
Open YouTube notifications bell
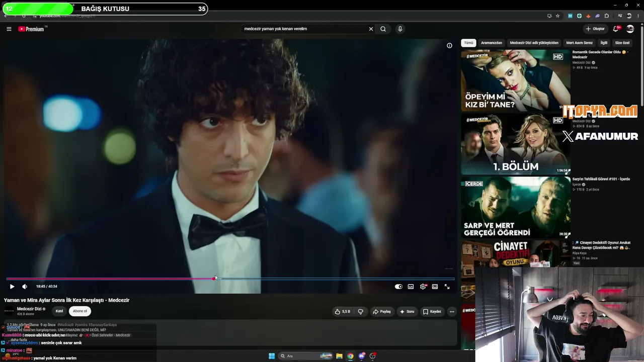pyautogui.click(x=616, y=29)
